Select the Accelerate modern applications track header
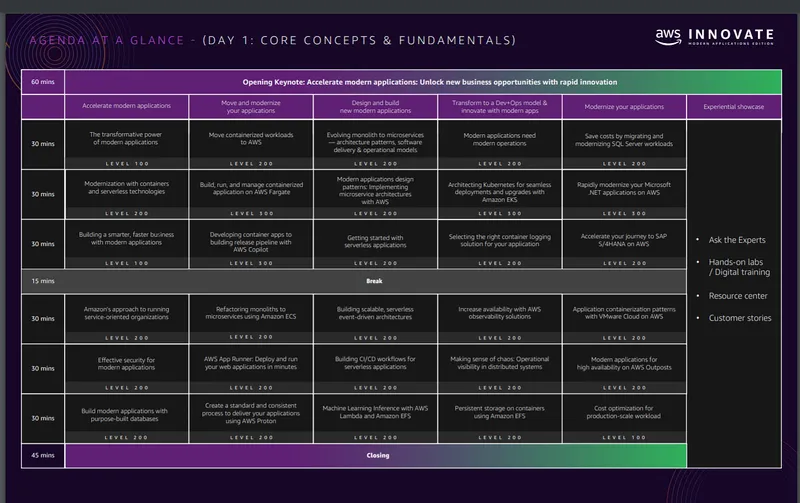This screenshot has width=800, height=503. tap(127, 107)
